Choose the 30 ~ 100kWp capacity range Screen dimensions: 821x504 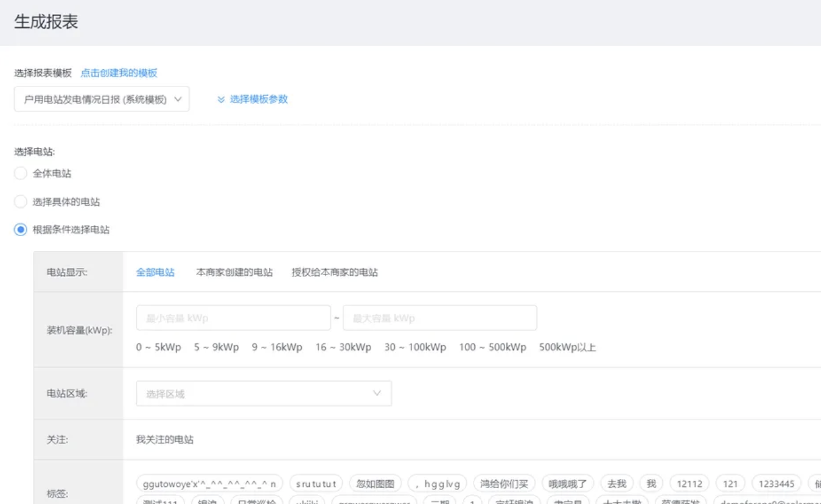pos(415,348)
